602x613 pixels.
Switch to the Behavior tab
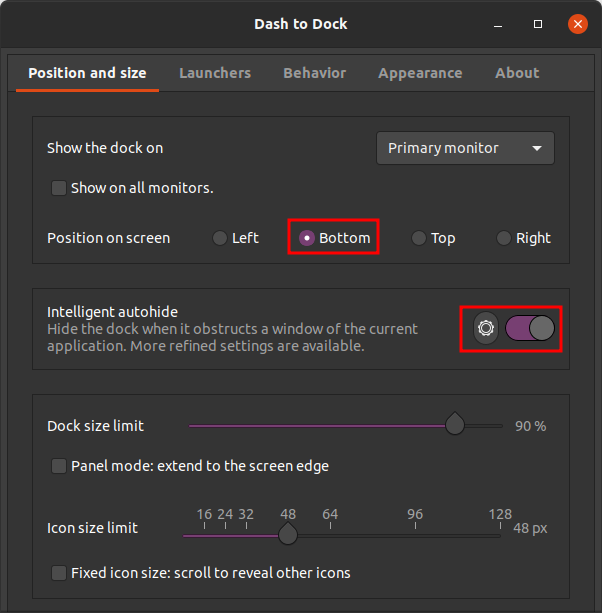click(315, 73)
